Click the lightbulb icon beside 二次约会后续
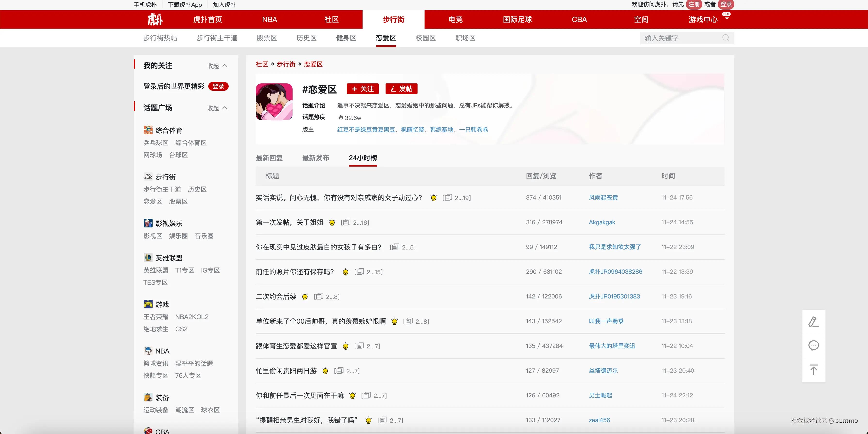 (305, 297)
